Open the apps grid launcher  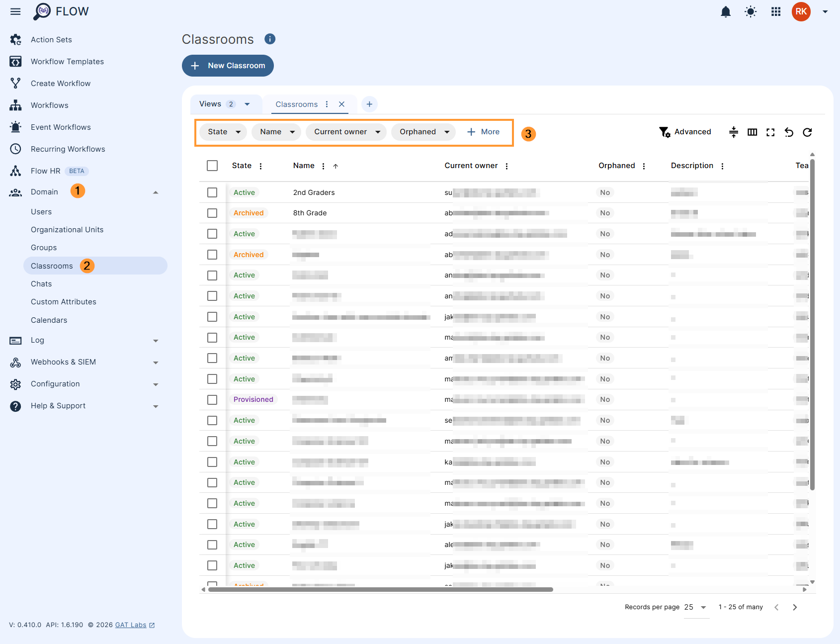(776, 11)
